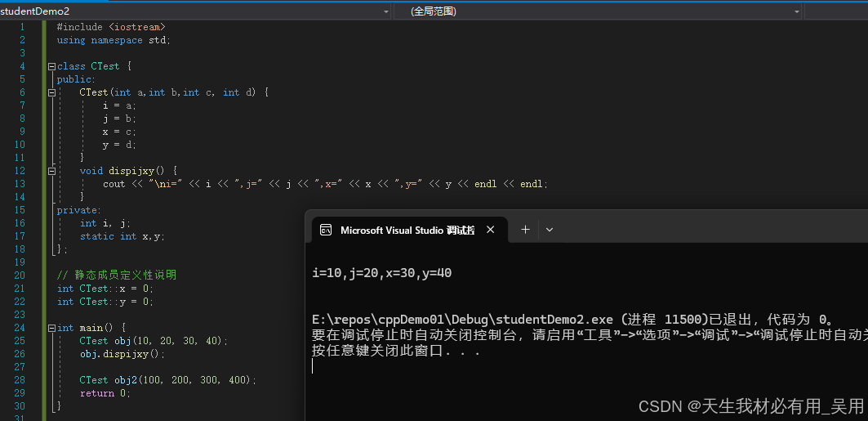868x421 pixels.
Task: Click the static int x,y; declaration
Action: [122, 236]
